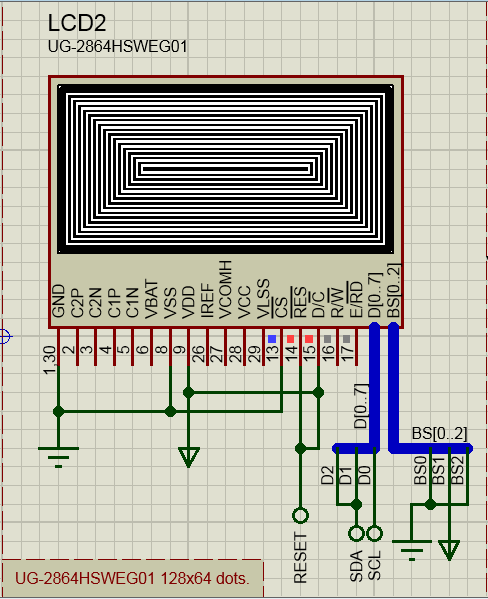This screenshot has height=599, width=488.
Task: Click the C2P pin name
Action: [x=77, y=302]
